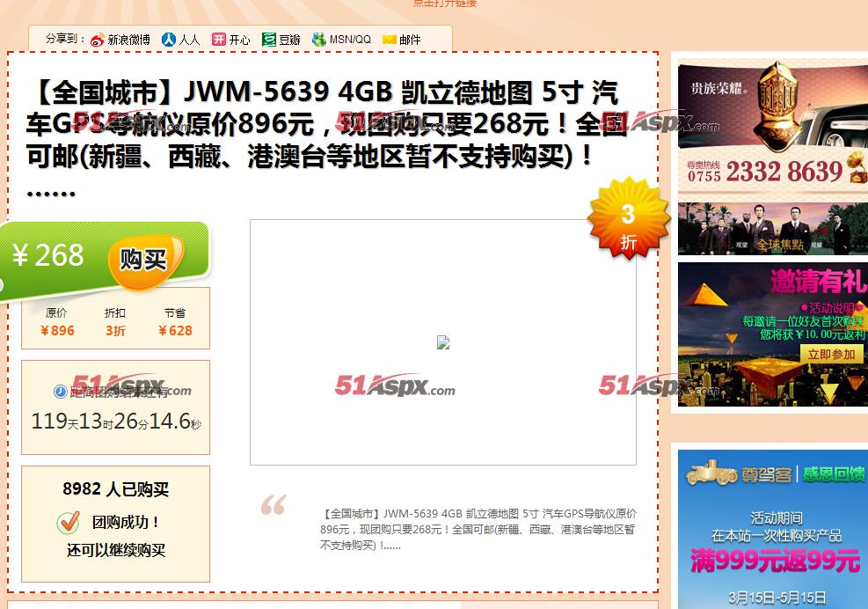The height and width of the screenshot is (609, 868).
Task: Click the broken product image placeholder
Action: [x=443, y=342]
